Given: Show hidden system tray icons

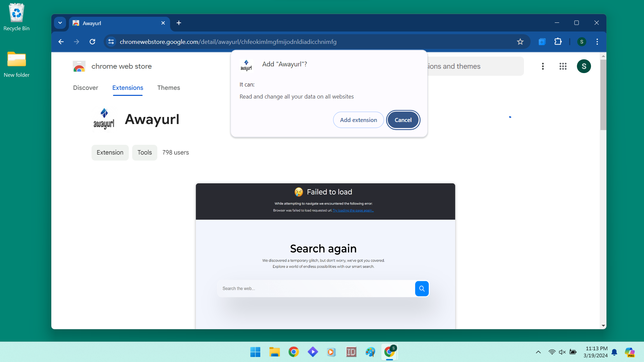Looking at the screenshot, I should point(538,352).
